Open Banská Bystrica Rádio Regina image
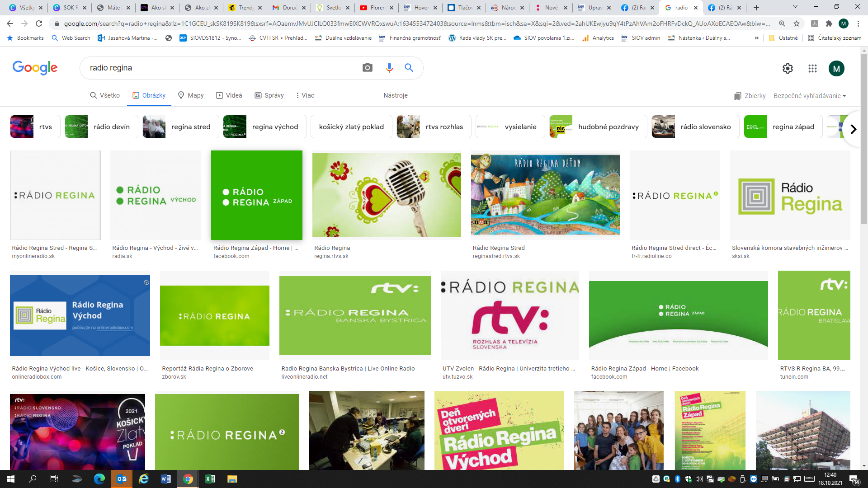This screenshot has height=488, width=868. (355, 315)
